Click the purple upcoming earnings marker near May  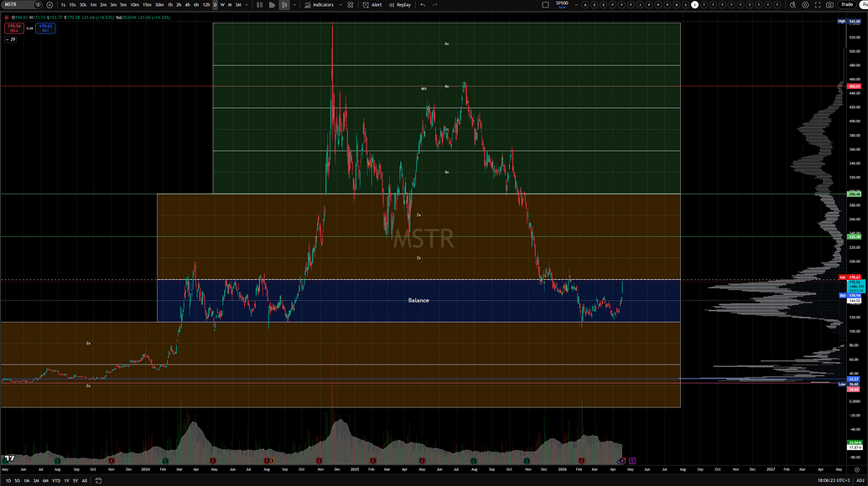632,461
